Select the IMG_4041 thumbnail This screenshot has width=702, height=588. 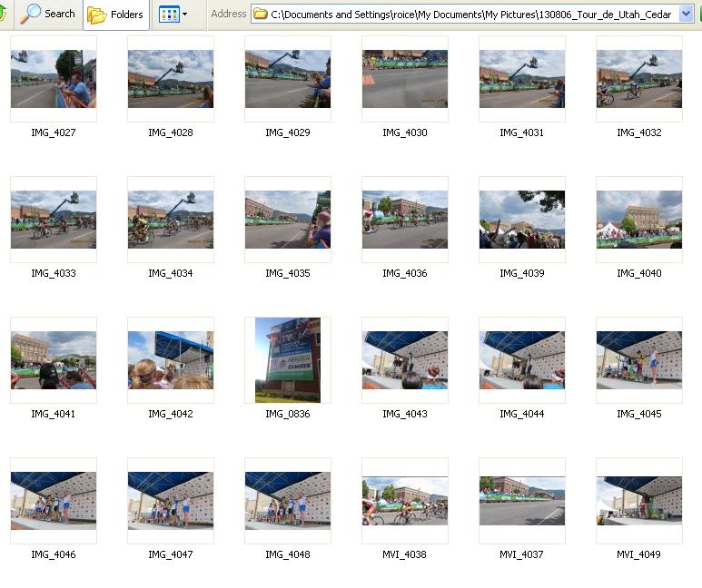point(54,360)
